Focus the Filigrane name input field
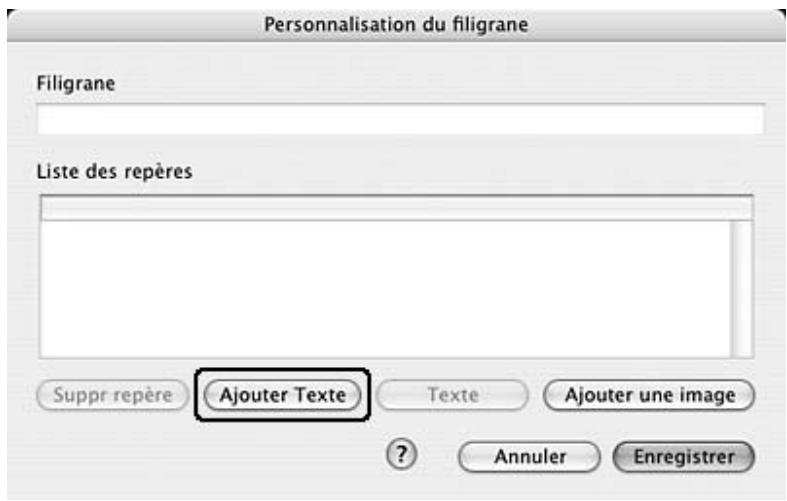The image size is (787, 501). coord(401,118)
